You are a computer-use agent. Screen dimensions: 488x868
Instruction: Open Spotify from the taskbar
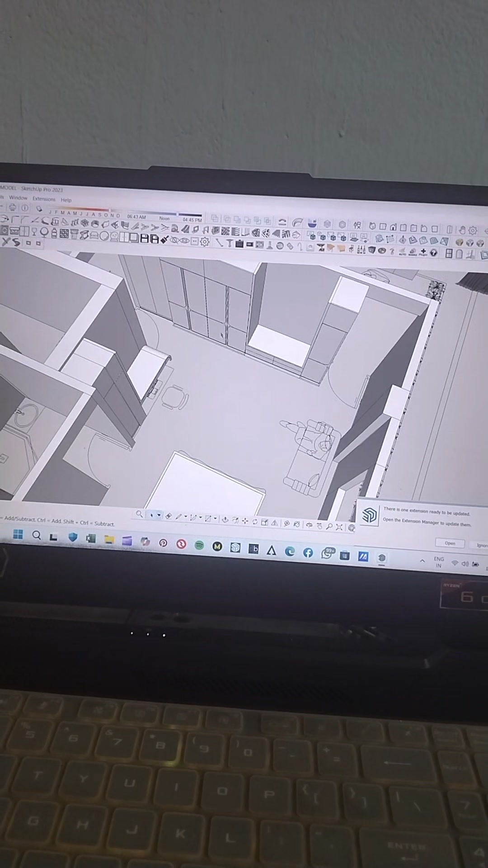(199, 545)
